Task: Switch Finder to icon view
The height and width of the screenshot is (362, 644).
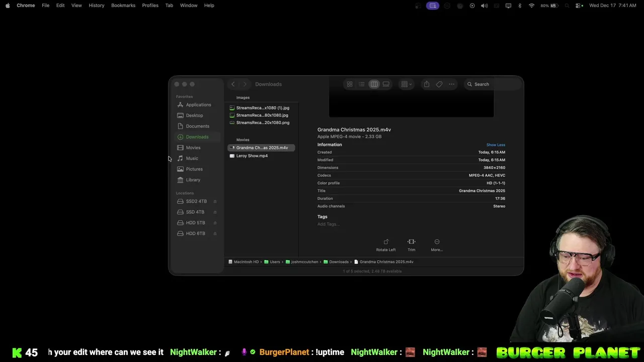Action: [x=350, y=84]
